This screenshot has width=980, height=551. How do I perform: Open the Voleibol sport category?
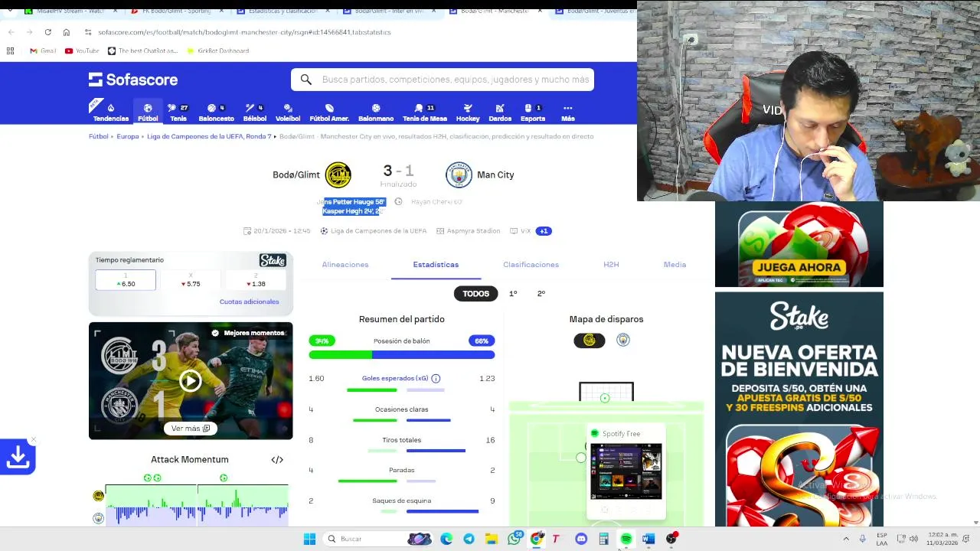(x=288, y=112)
